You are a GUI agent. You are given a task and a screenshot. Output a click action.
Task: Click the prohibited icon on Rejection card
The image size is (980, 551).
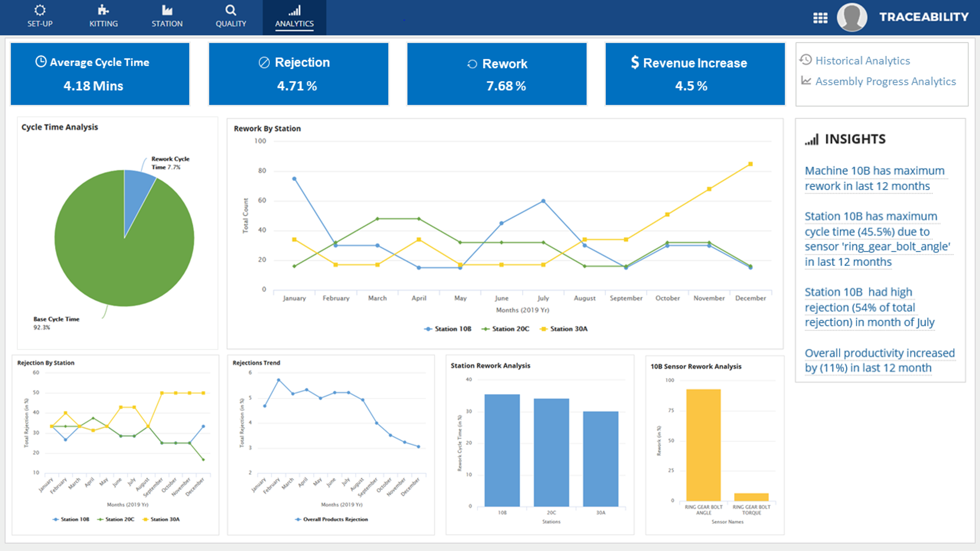[264, 62]
